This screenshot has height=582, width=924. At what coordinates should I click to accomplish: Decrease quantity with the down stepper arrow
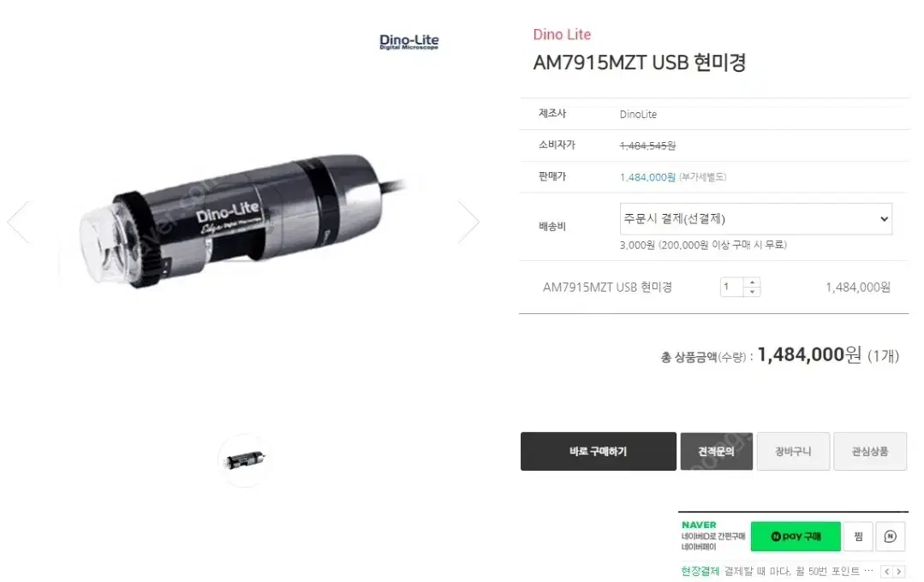pos(752,292)
